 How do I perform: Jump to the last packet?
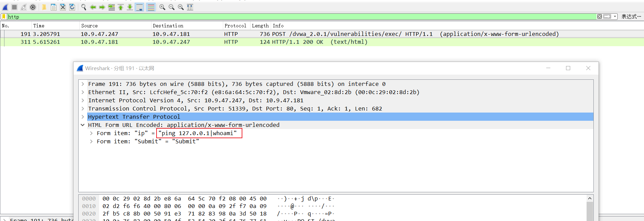pos(130,7)
